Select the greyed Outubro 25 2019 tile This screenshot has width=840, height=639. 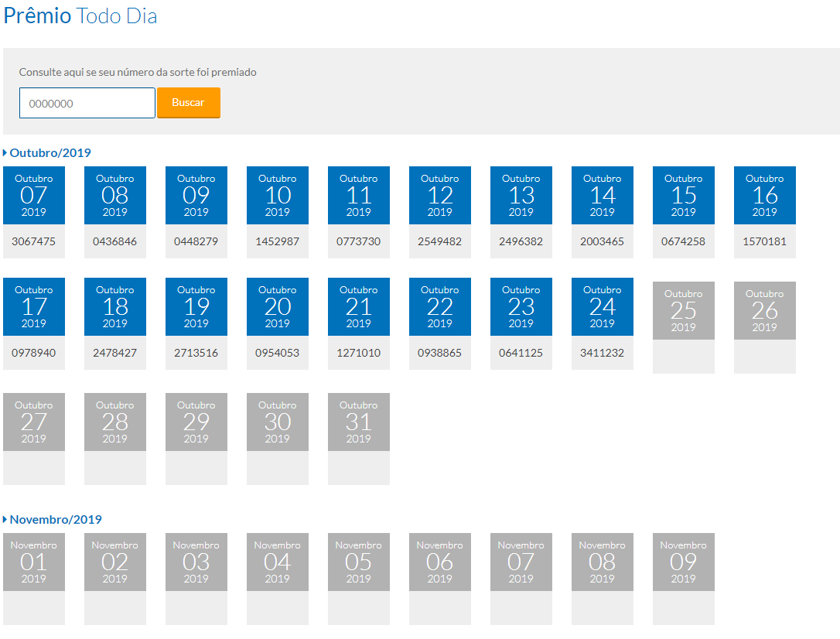(684, 311)
